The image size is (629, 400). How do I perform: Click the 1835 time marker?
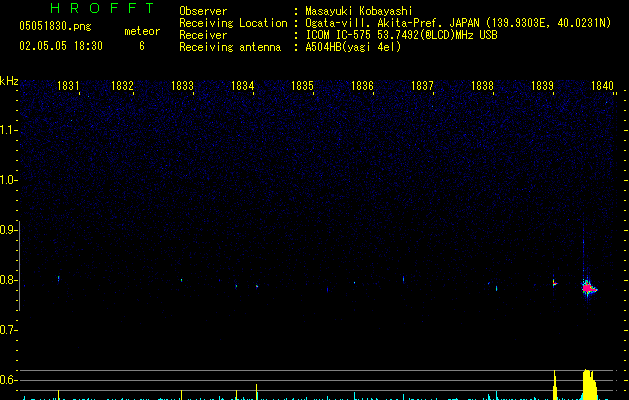coord(302,85)
